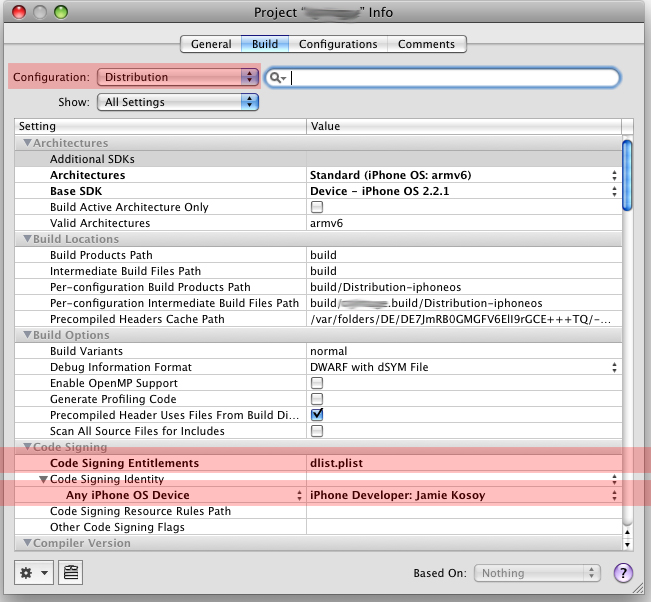Collapse the Code Signing Identity row

43,479
